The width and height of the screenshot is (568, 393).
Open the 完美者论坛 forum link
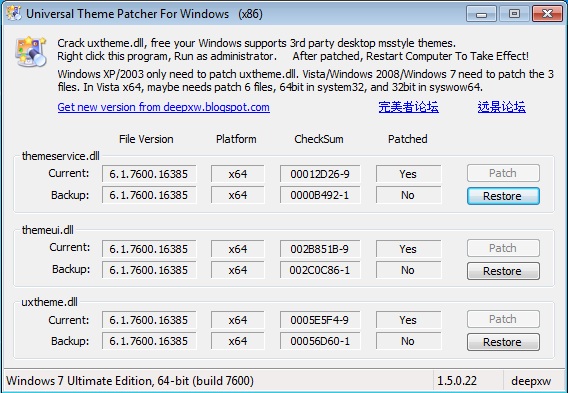point(408,107)
